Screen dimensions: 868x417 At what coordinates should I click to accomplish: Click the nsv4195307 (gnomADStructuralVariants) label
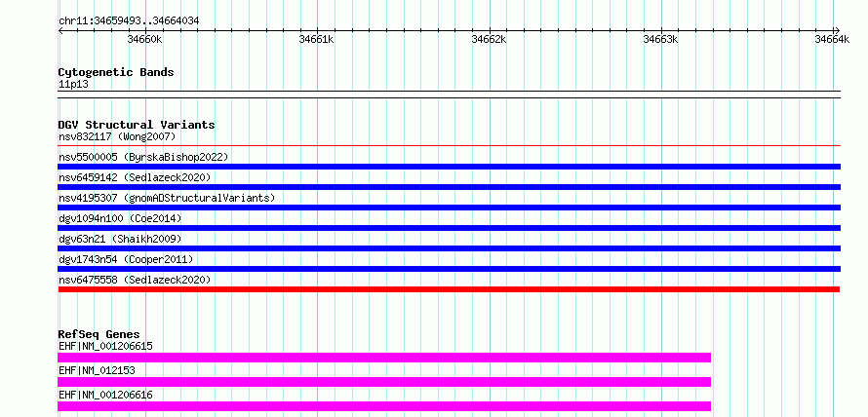coord(167,198)
